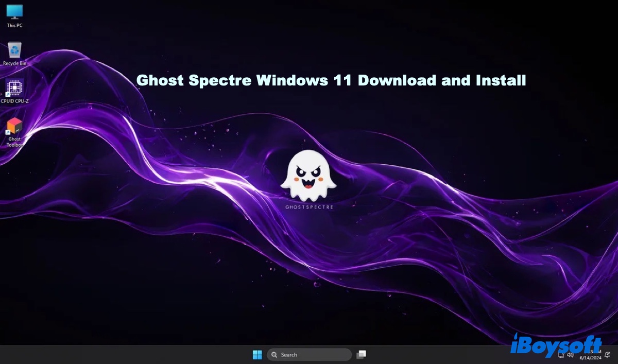Open search results via the Search bar
The image size is (618, 364).
coord(309,355)
